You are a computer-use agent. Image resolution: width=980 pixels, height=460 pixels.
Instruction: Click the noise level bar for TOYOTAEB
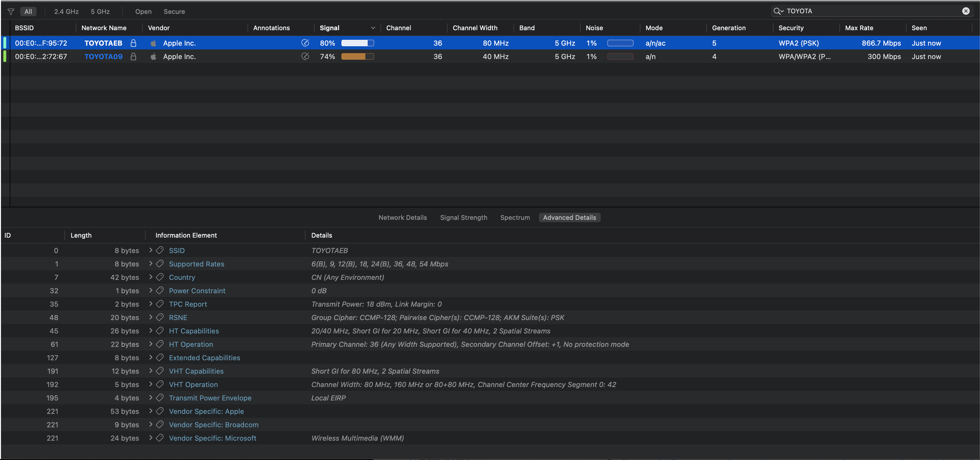pos(620,43)
